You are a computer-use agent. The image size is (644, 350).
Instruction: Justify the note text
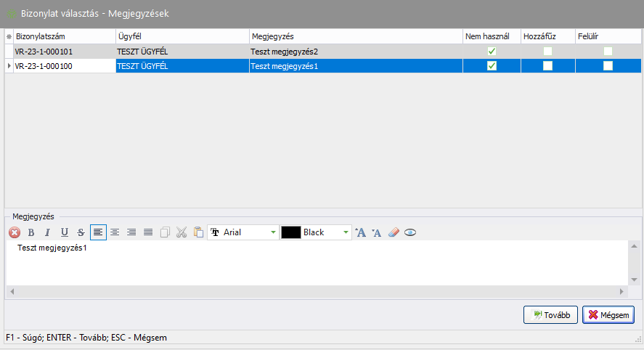(x=148, y=232)
